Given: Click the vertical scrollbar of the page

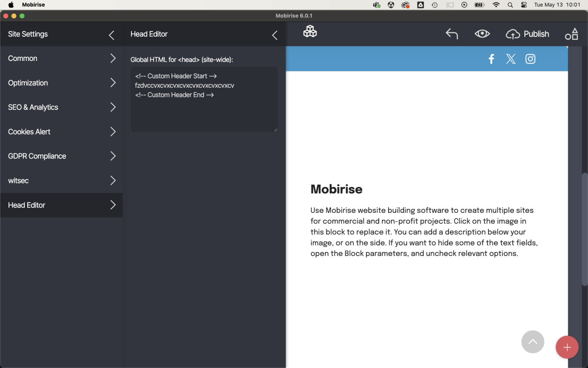Looking at the screenshot, I should pos(584,229).
